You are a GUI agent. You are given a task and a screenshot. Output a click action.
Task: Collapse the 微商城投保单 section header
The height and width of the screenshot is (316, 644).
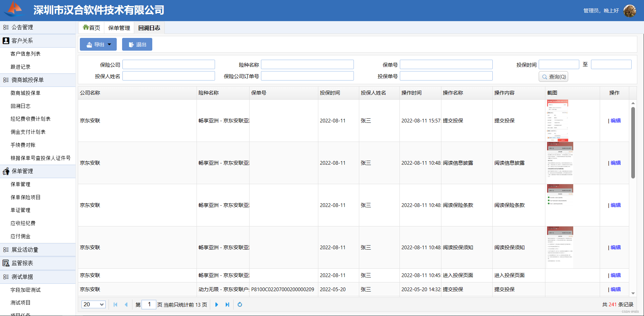(38, 80)
